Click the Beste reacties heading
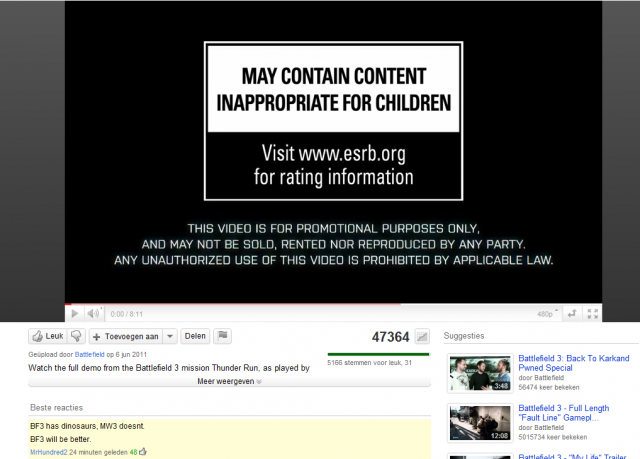 tap(56, 408)
